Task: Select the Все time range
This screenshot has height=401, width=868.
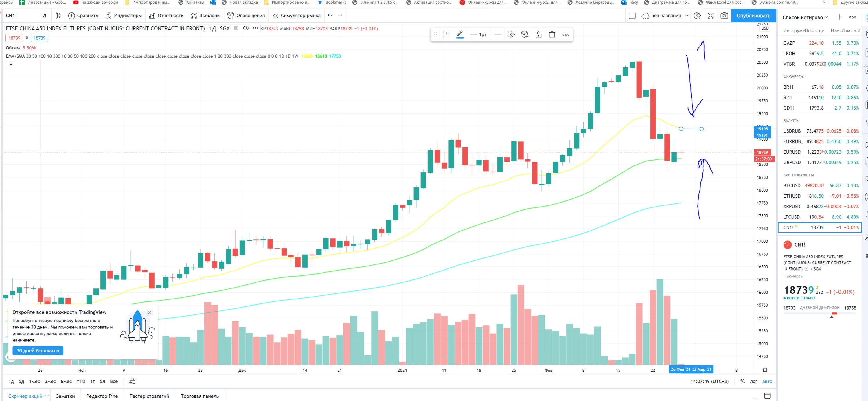Action: point(114,381)
